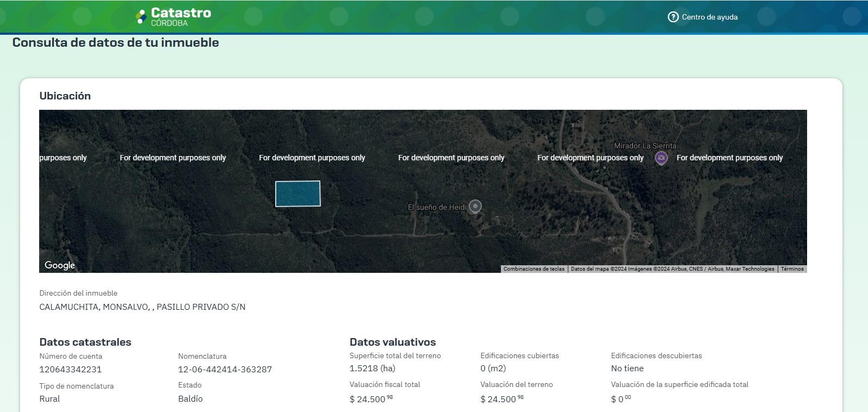This screenshot has width=868, height=412.
Task: Click the property address CALAMUCHITA, MONSALVO text
Action: (142, 307)
